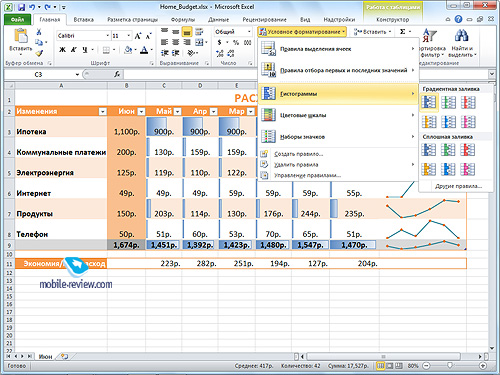
Task: Click the Format Painter brush icon
Action: (39, 53)
